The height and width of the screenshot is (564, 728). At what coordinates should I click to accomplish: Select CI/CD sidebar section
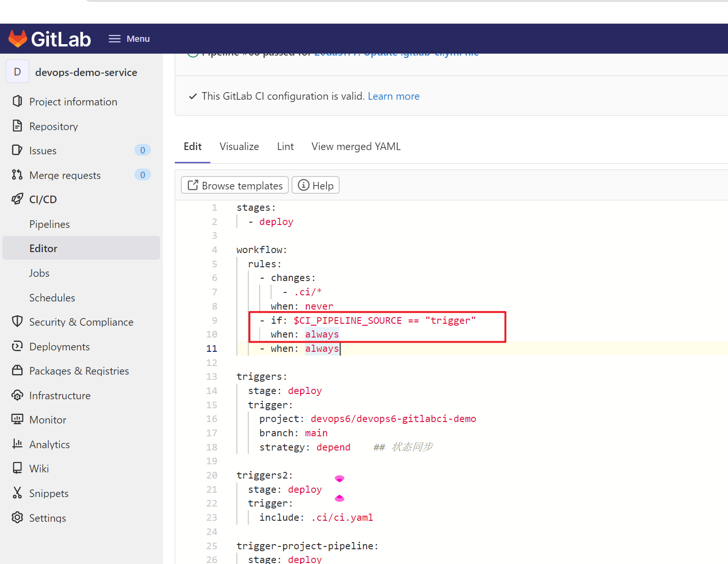click(x=43, y=199)
